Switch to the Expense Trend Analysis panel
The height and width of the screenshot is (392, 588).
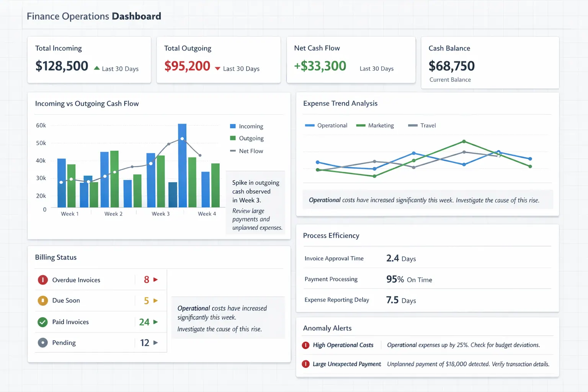coord(340,103)
